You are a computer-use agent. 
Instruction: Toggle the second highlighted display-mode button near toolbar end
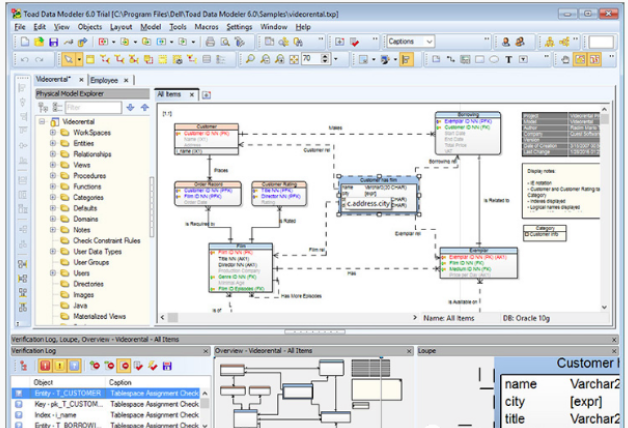595,60
